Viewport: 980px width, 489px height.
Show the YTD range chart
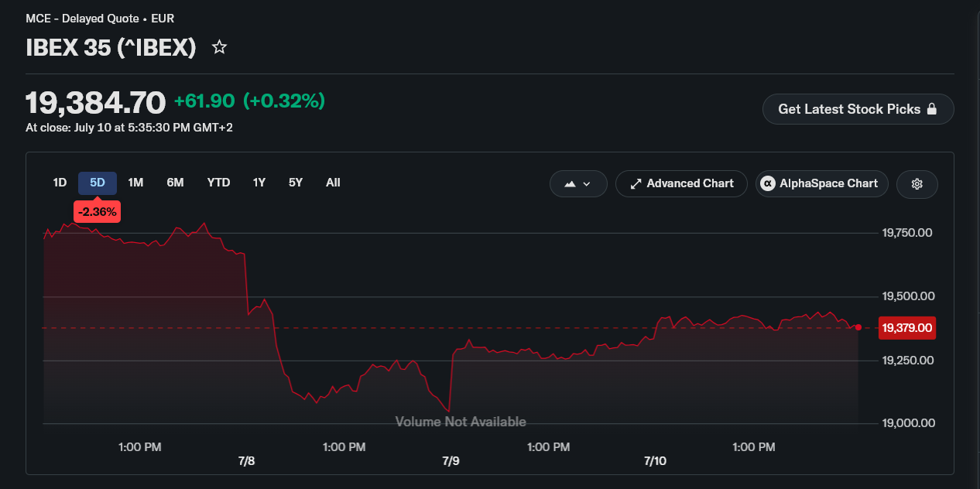point(218,183)
